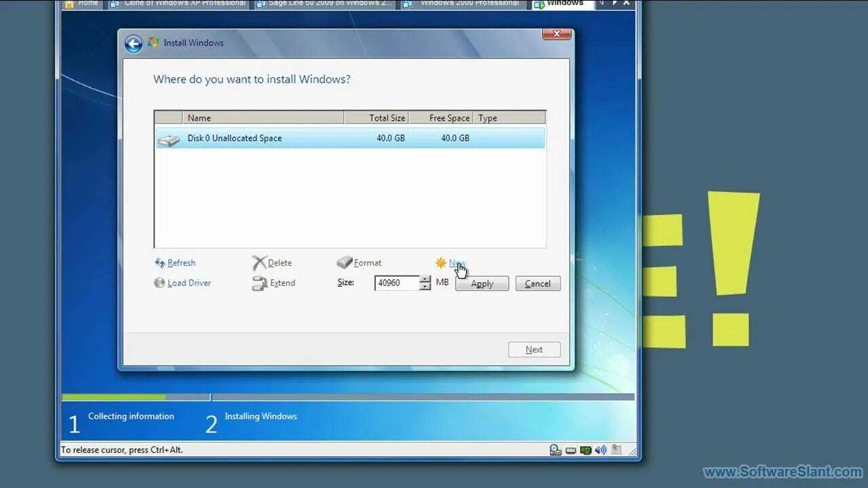Click the greyed-out VMware tools status icon
This screenshot has height=488, width=868.
coord(616,449)
